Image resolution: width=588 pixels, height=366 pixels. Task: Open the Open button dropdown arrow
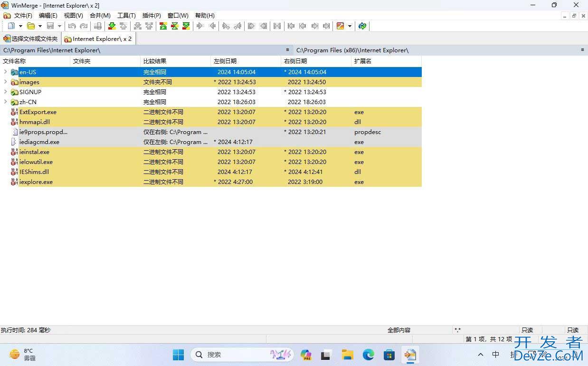(x=40, y=26)
